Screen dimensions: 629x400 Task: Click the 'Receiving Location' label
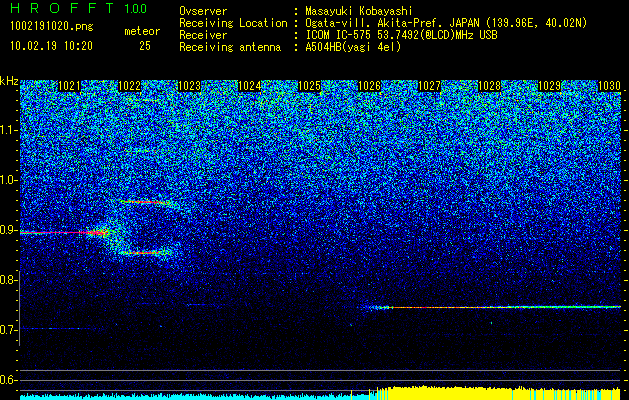pyautogui.click(x=233, y=23)
